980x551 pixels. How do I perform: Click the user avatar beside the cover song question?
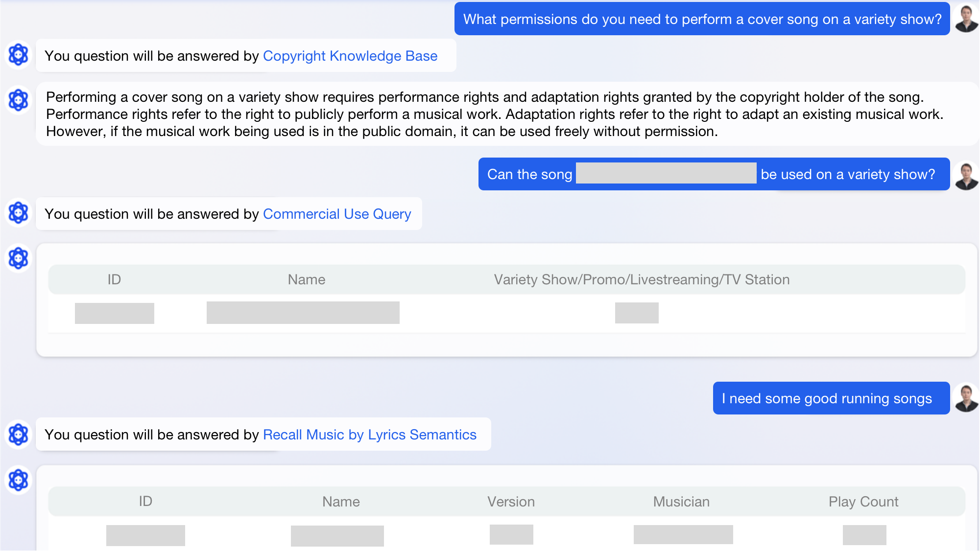coord(965,19)
